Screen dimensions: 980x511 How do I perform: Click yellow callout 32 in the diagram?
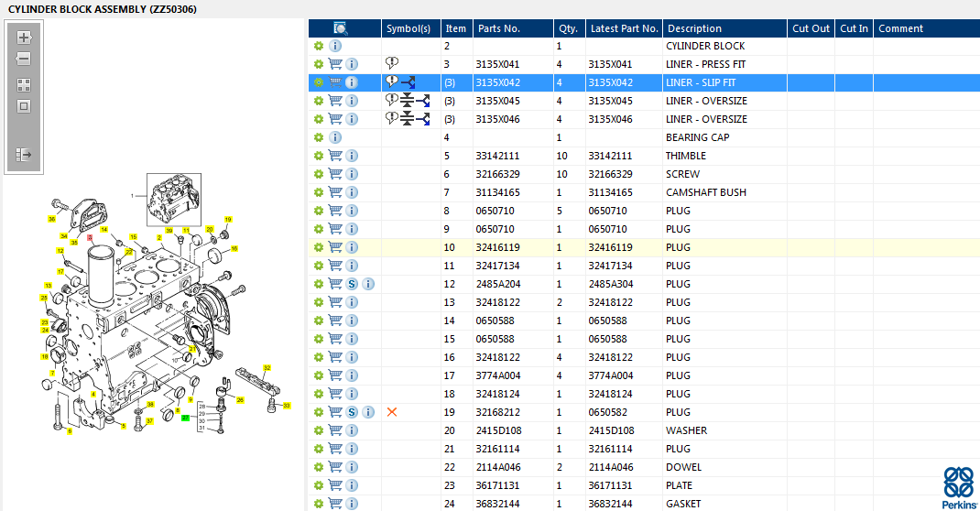point(267,367)
